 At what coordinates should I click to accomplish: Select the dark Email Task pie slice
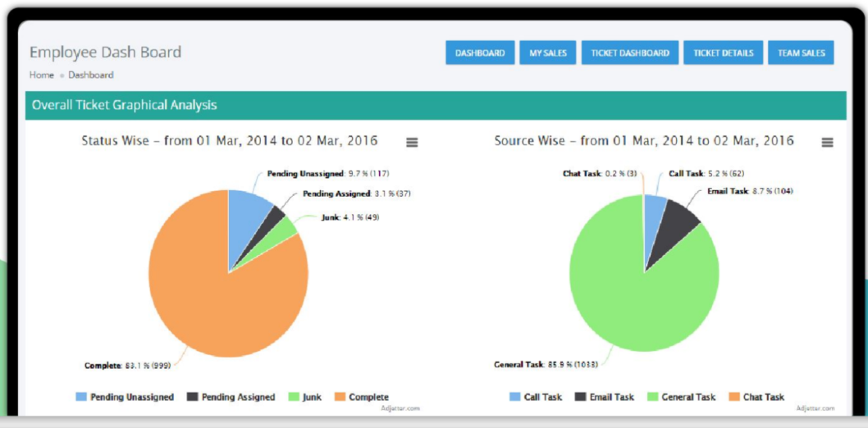point(675,227)
